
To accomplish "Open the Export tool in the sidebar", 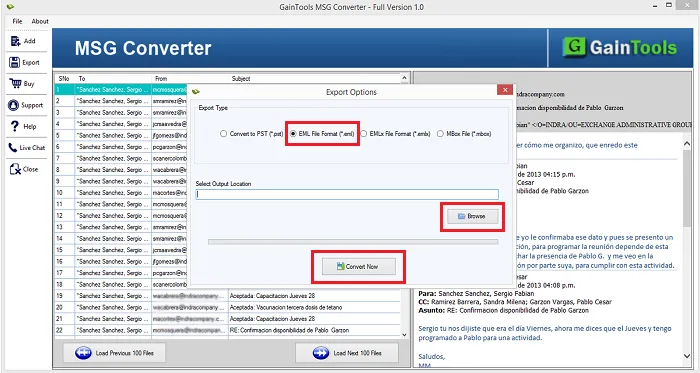I will click(x=26, y=62).
